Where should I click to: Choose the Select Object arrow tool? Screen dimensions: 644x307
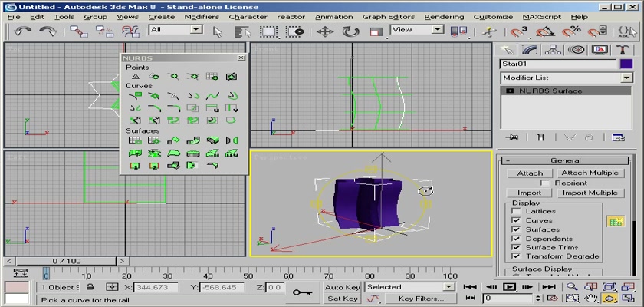click(x=218, y=31)
